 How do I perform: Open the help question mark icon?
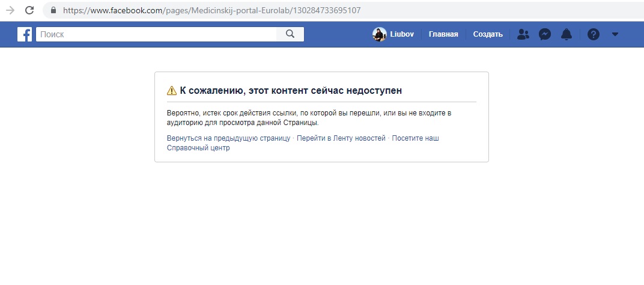[594, 34]
